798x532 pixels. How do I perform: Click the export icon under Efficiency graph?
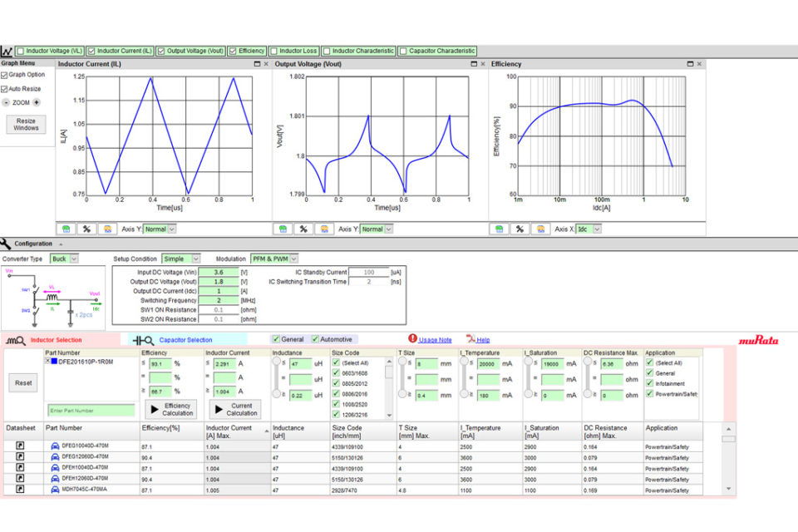(540, 229)
